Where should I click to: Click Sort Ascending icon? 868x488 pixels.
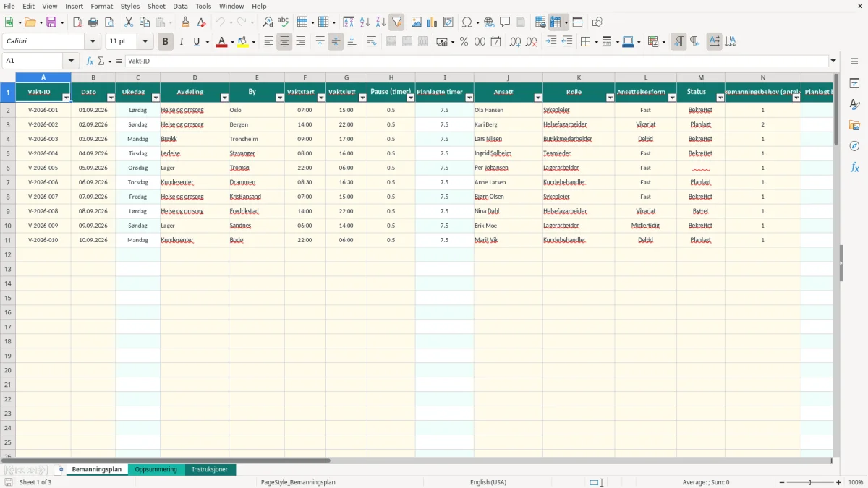[365, 22]
